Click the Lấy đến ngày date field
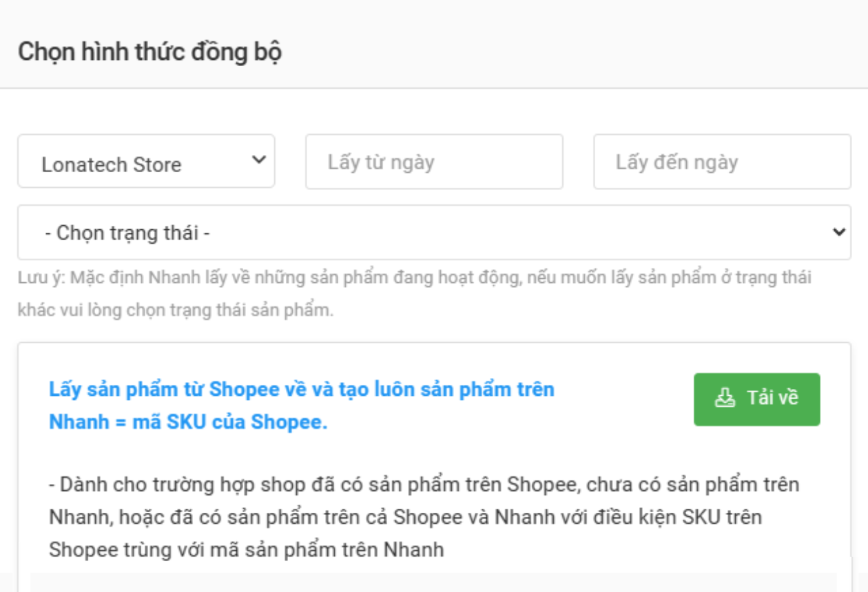The height and width of the screenshot is (592, 868). pyautogui.click(x=721, y=162)
